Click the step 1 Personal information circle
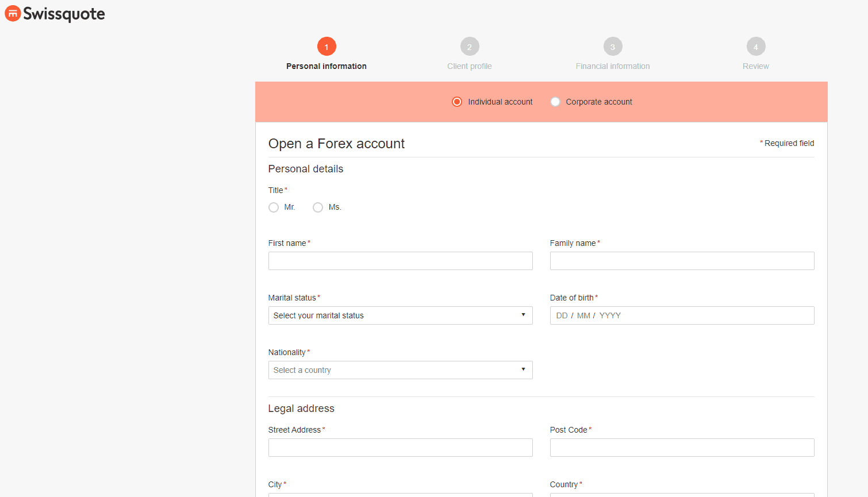The image size is (868, 497). coord(327,46)
